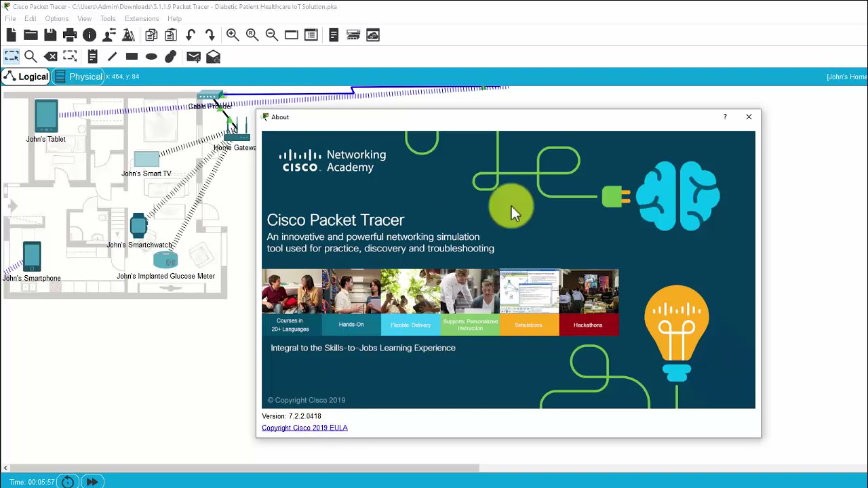Zoom out of the workspace
Image resolution: width=868 pixels, height=488 pixels.
pos(272,35)
